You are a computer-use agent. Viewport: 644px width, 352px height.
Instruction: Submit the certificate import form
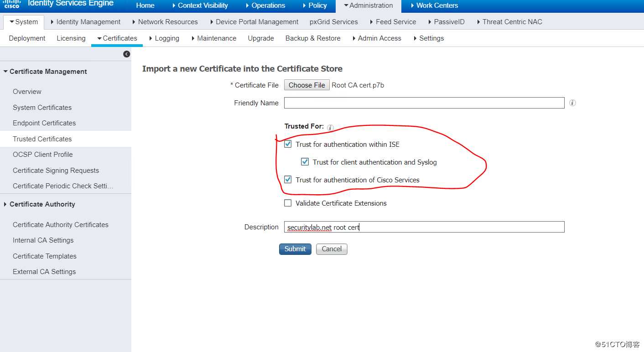295,249
